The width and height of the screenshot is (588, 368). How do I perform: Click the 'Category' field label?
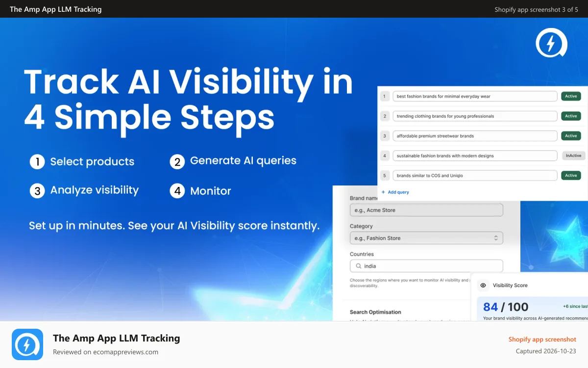[361, 226]
